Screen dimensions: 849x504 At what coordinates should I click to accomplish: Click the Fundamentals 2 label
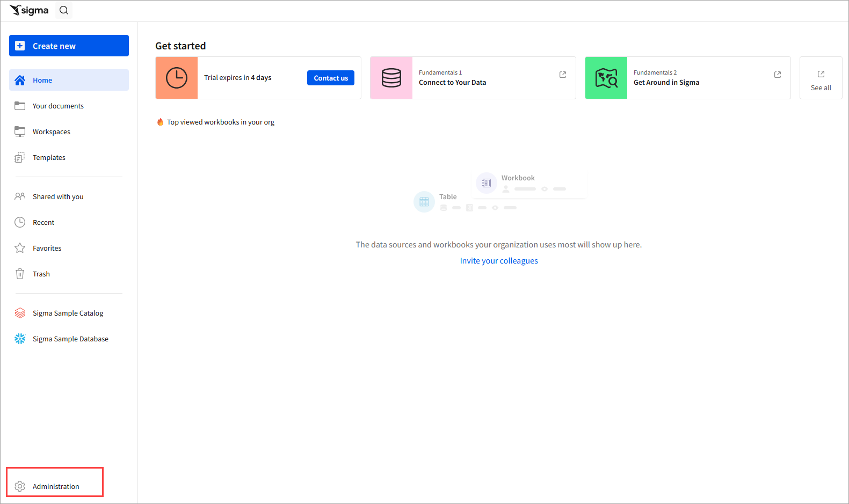(x=655, y=72)
